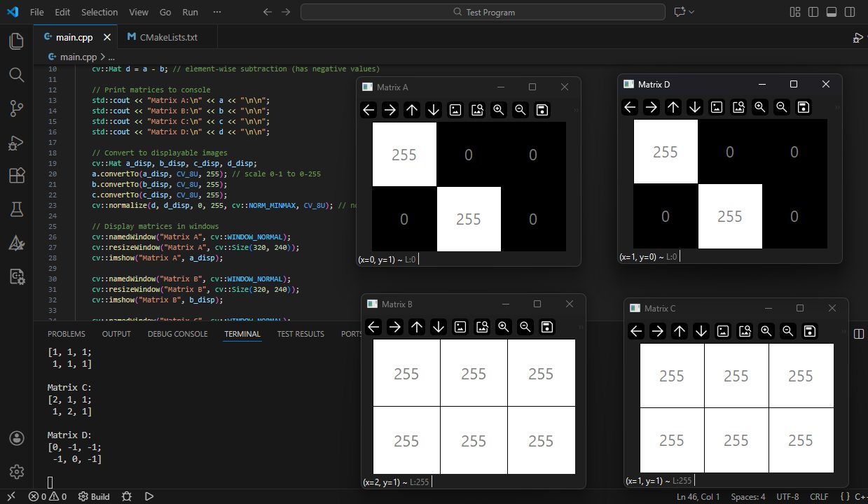
Task: Click save image icon in Matrix A window
Action: coord(542,110)
